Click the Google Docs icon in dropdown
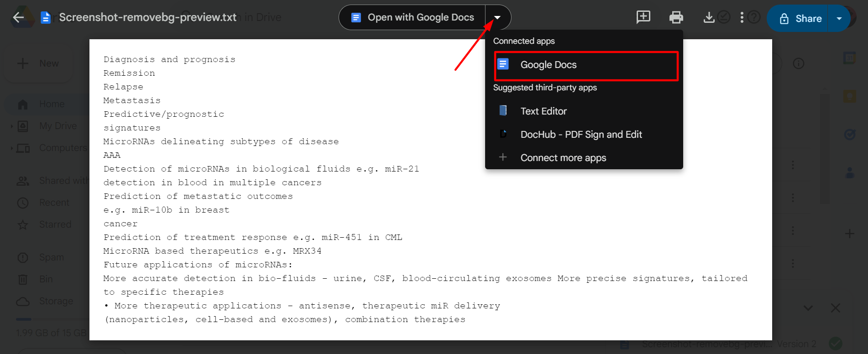This screenshot has height=354, width=868. 503,64
